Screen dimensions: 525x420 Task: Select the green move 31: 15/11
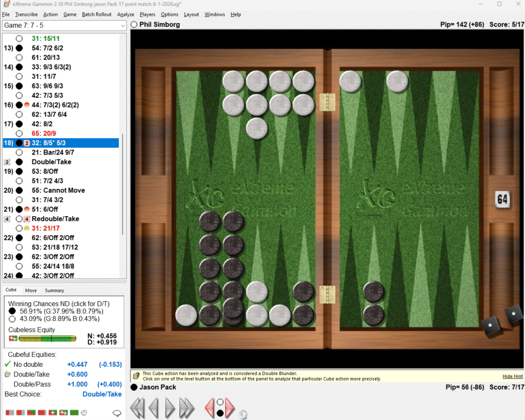click(x=46, y=38)
